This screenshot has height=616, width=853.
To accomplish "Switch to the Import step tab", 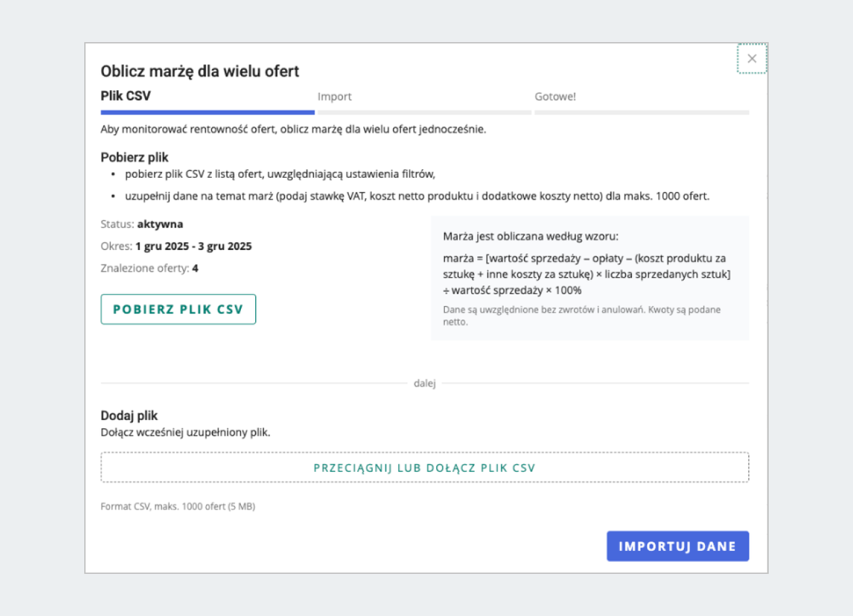I will click(x=335, y=97).
